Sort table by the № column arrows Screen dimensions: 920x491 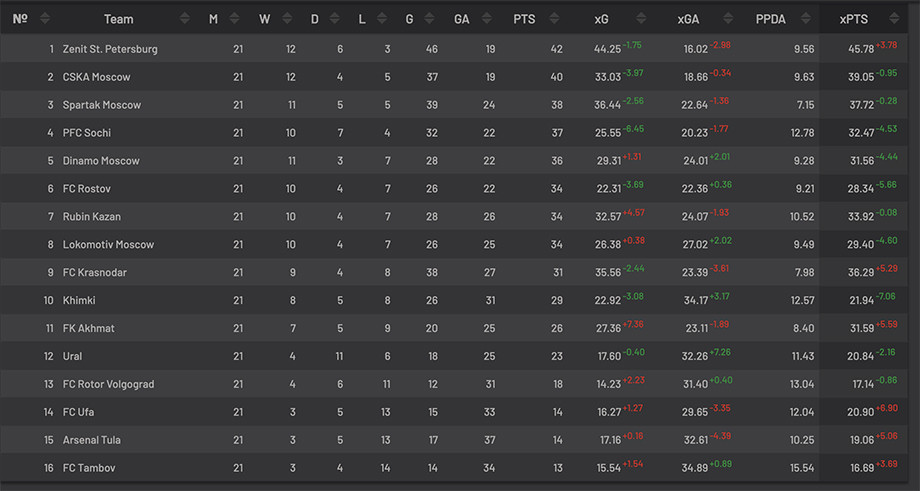tap(45, 19)
